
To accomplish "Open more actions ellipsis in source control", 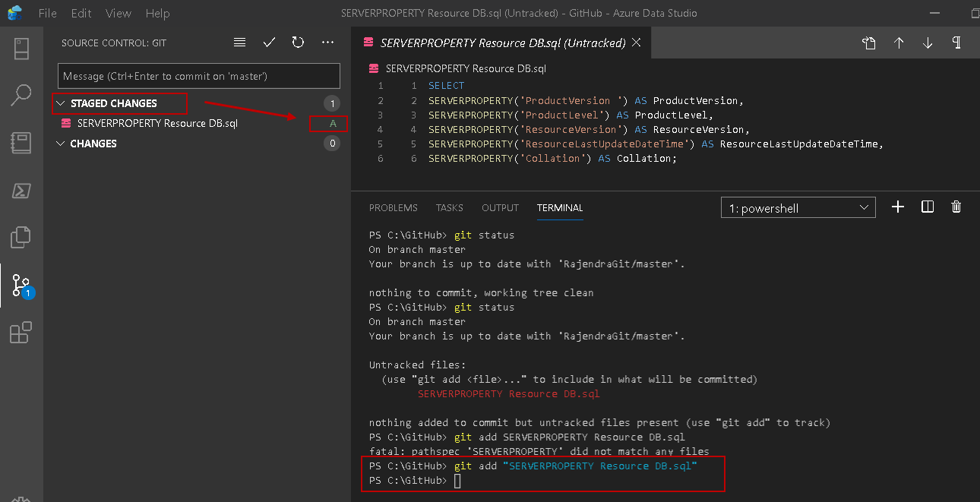I will coord(327,43).
